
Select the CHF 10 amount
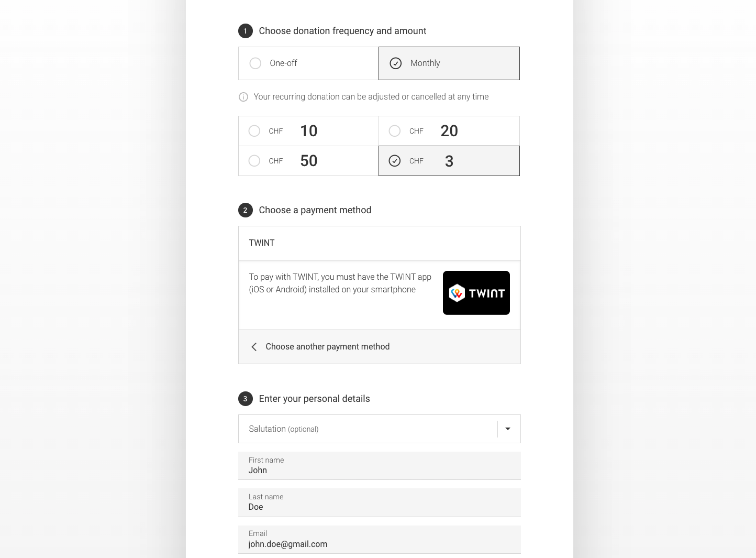point(308,131)
